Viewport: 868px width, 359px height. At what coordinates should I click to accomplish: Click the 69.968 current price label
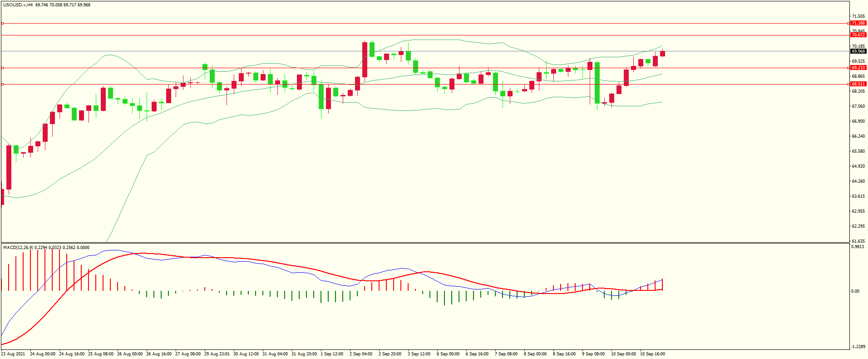click(858, 51)
